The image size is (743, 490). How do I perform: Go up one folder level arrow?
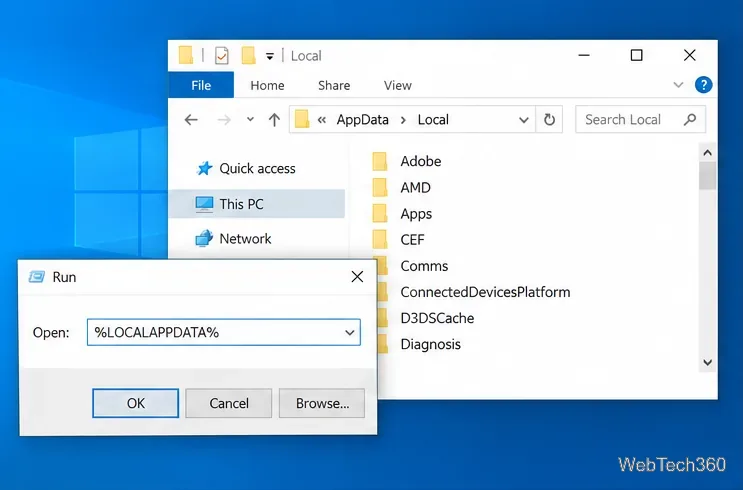click(x=274, y=119)
